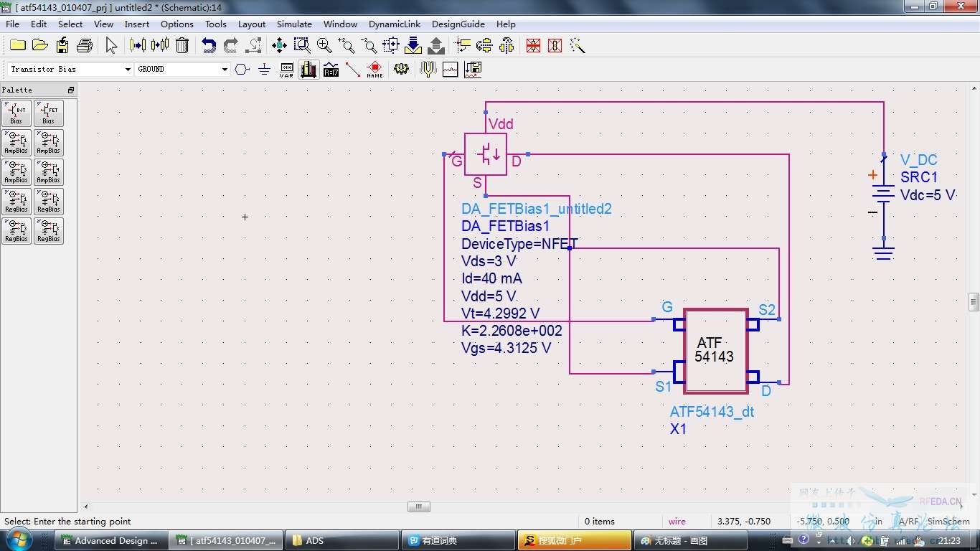The height and width of the screenshot is (551, 980).
Task: Open a new data display window icon
Action: pyautogui.click(x=451, y=69)
